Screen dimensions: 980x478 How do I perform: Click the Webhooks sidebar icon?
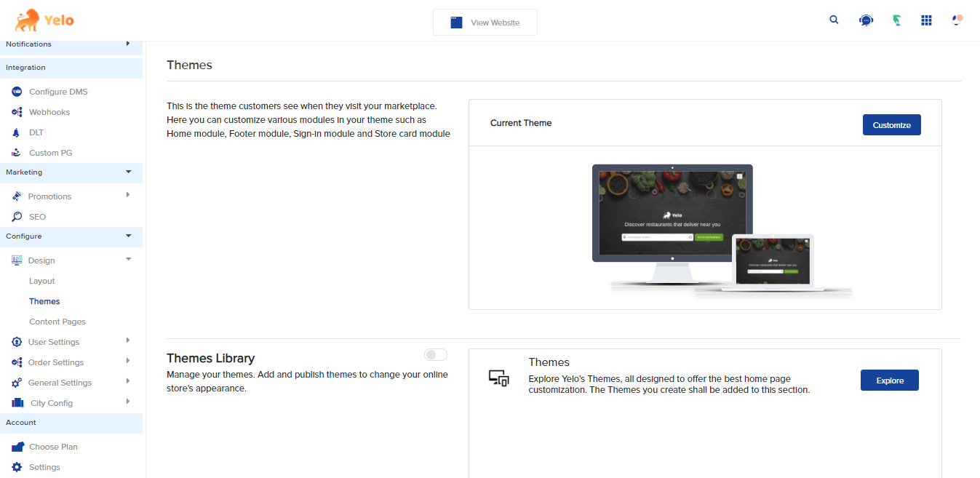pyautogui.click(x=17, y=112)
